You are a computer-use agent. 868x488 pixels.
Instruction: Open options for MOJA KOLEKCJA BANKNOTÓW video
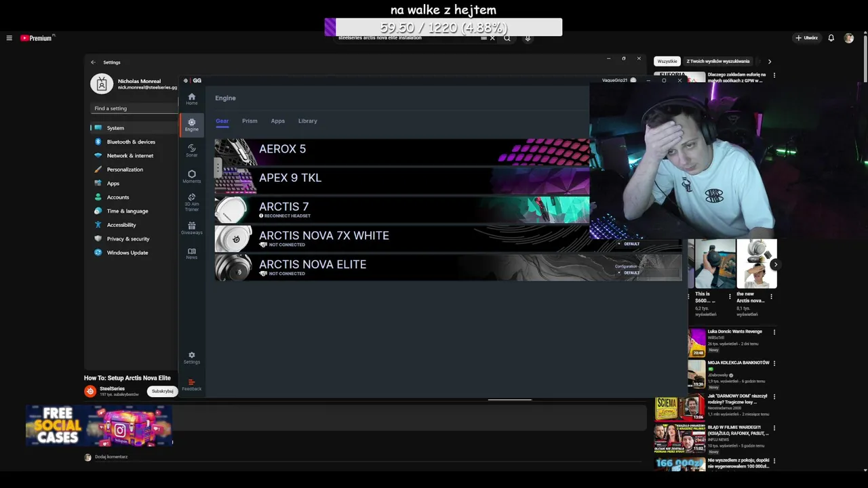click(x=774, y=363)
